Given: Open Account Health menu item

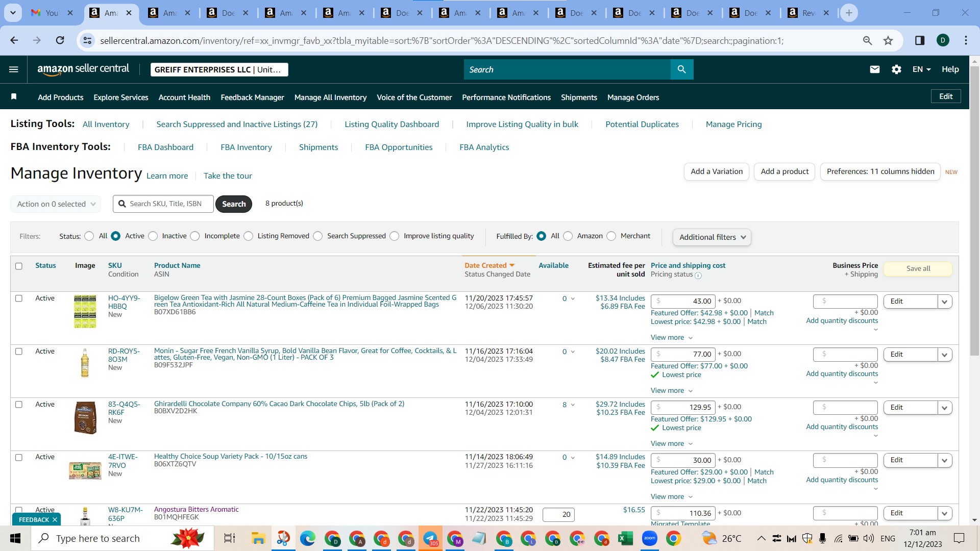Looking at the screenshot, I should click(x=184, y=97).
